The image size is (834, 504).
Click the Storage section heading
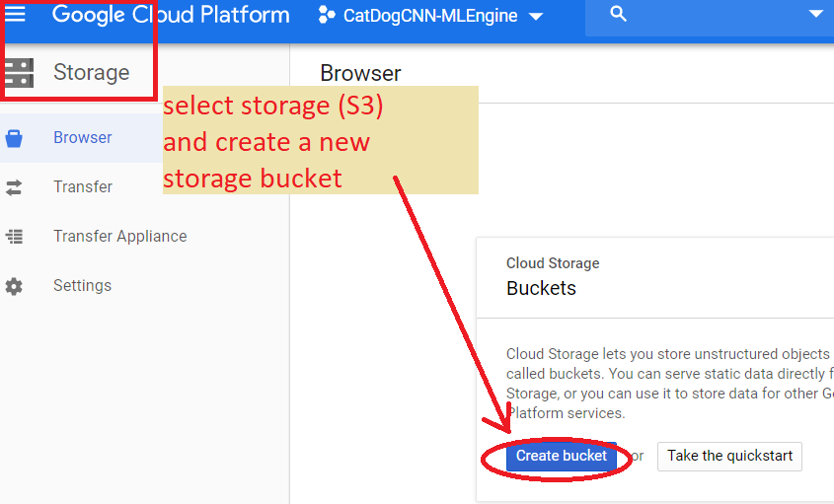click(x=91, y=72)
